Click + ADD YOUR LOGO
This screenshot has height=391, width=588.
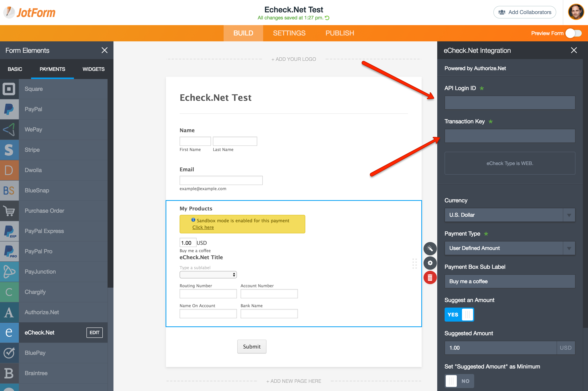294,59
